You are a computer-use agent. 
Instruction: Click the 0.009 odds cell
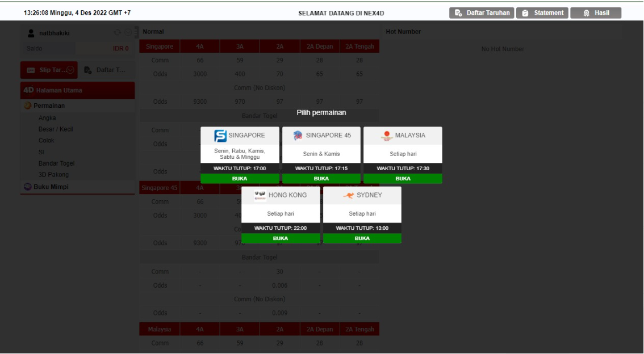[x=280, y=313]
